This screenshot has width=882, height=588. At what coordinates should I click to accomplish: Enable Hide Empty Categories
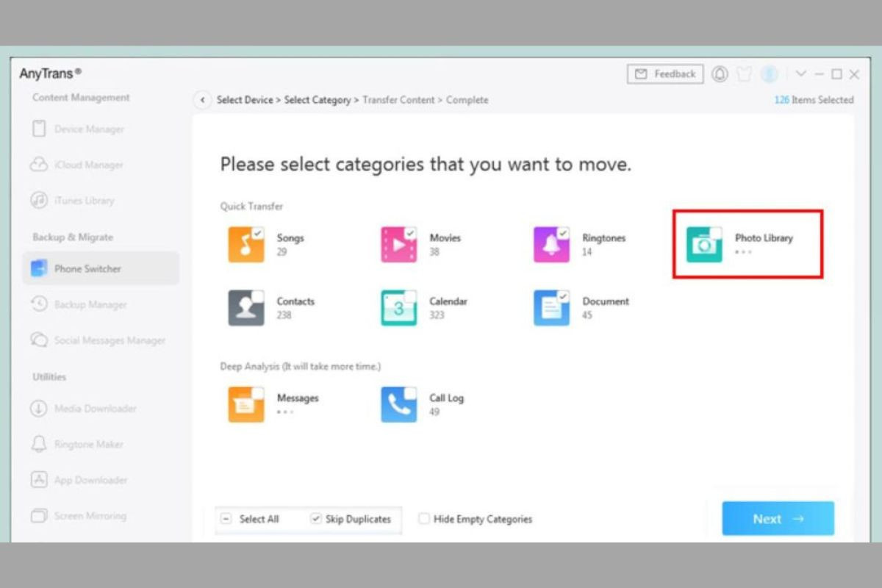[424, 519]
